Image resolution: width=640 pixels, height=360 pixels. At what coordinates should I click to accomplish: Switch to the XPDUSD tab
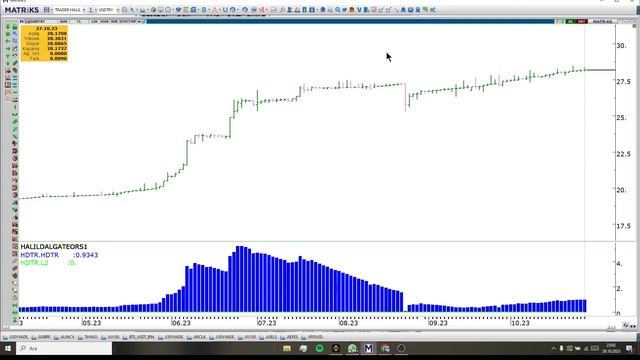pyautogui.click(x=312, y=337)
